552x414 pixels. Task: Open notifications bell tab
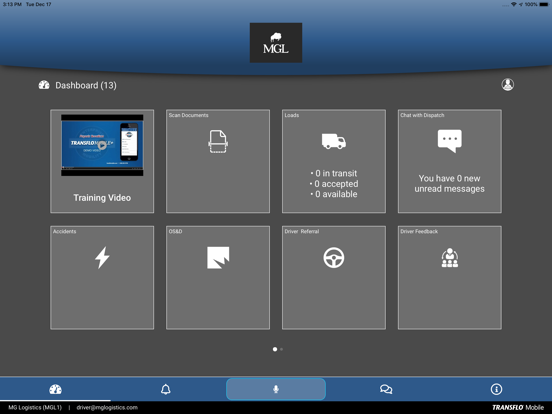(165, 389)
